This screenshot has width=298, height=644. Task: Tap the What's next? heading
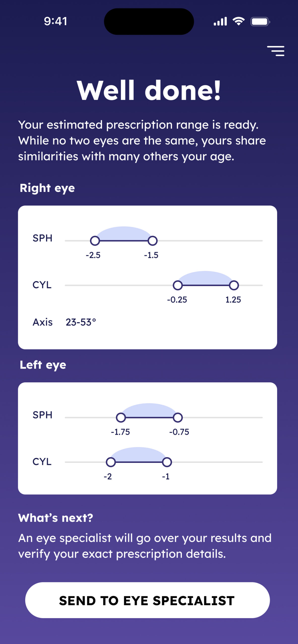[x=56, y=518]
